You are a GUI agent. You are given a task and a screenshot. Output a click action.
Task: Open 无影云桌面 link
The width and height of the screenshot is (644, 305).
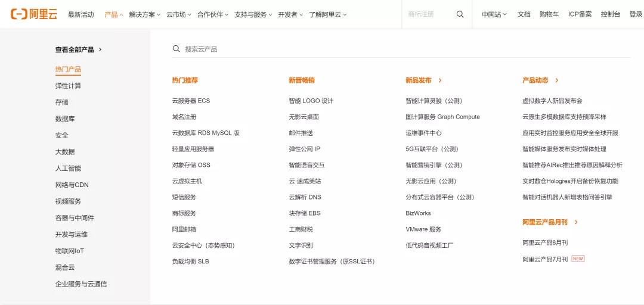[304, 117]
